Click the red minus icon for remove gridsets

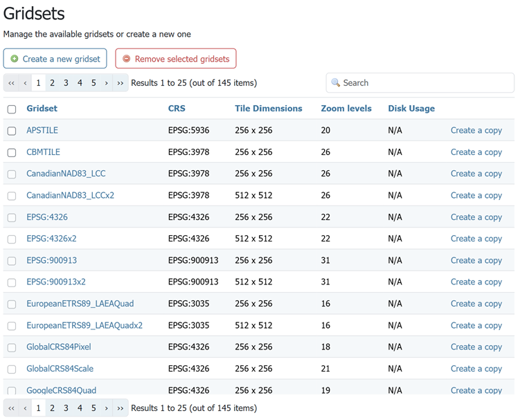(x=127, y=59)
